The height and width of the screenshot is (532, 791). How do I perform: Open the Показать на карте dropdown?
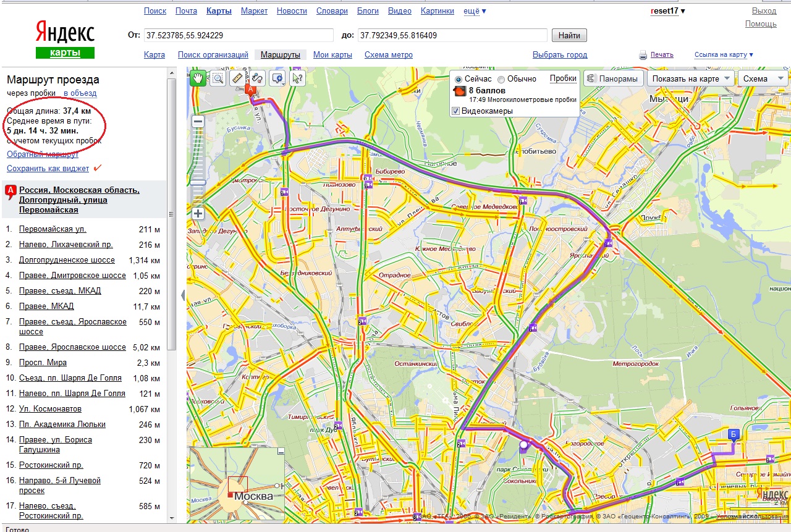[690, 78]
